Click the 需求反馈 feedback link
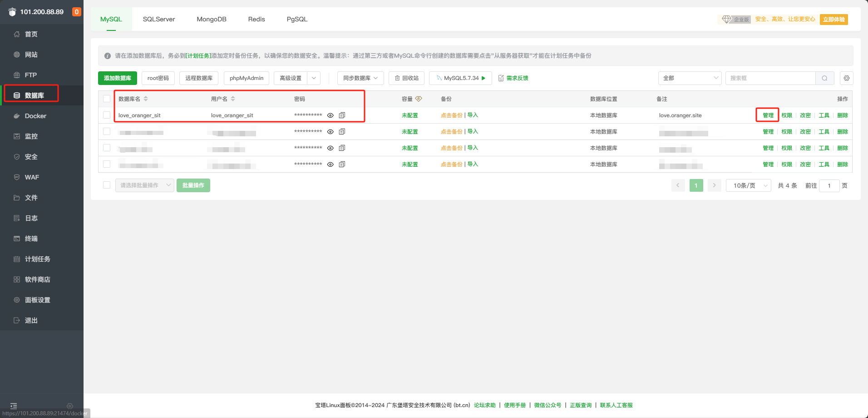The width and height of the screenshot is (868, 418). pyautogui.click(x=513, y=78)
